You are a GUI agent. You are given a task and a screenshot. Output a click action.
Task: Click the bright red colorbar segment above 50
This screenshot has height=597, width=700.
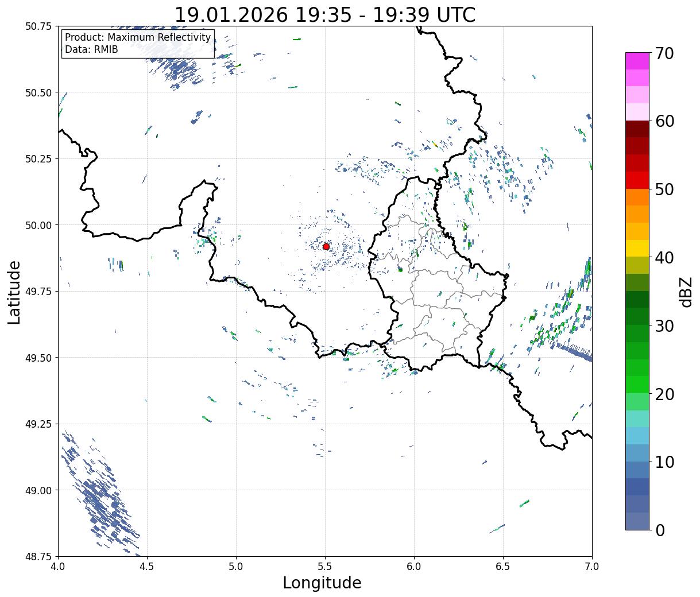[x=637, y=180]
